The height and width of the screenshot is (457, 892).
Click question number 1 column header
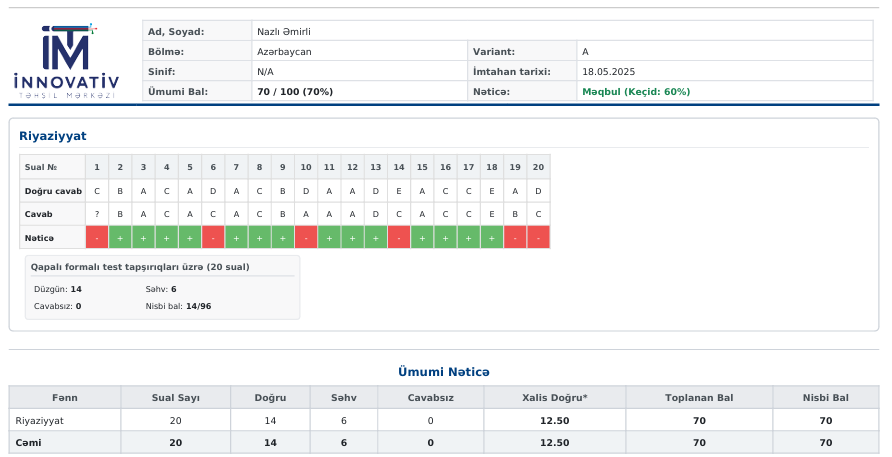click(x=97, y=167)
